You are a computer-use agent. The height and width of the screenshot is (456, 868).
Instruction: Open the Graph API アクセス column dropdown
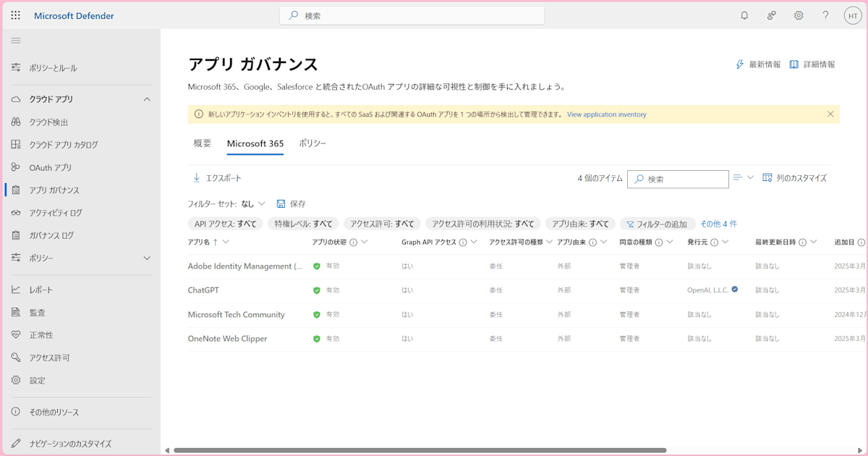[x=474, y=242]
